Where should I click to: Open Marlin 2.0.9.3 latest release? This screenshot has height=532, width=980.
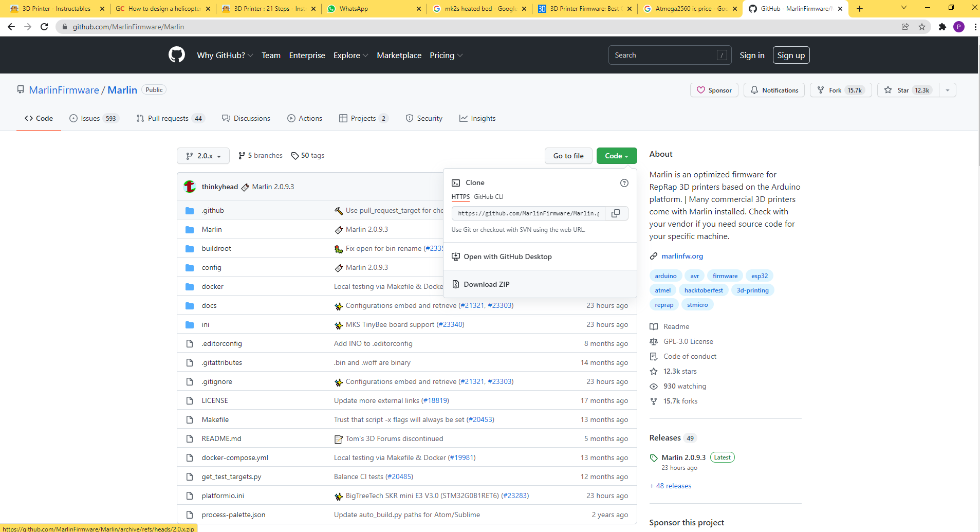(x=683, y=457)
